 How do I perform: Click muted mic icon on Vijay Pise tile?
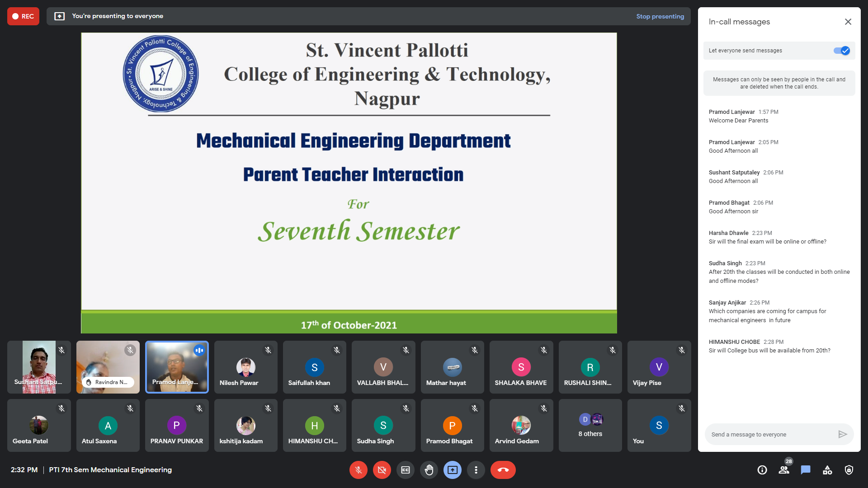coord(682,350)
